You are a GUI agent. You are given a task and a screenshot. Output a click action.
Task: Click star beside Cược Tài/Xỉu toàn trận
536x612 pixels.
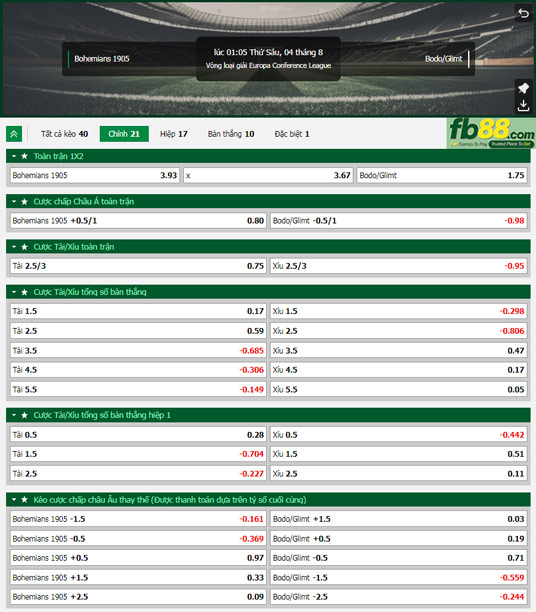click(x=25, y=247)
